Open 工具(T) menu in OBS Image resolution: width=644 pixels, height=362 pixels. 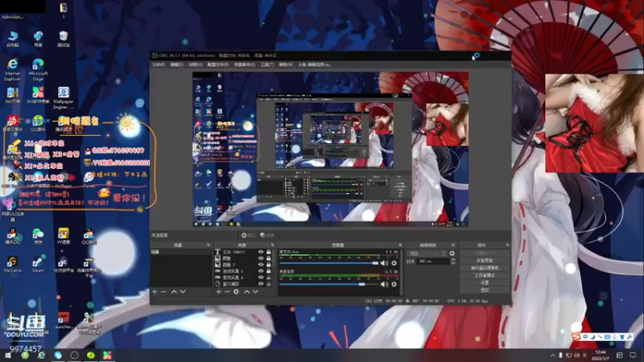(267, 65)
